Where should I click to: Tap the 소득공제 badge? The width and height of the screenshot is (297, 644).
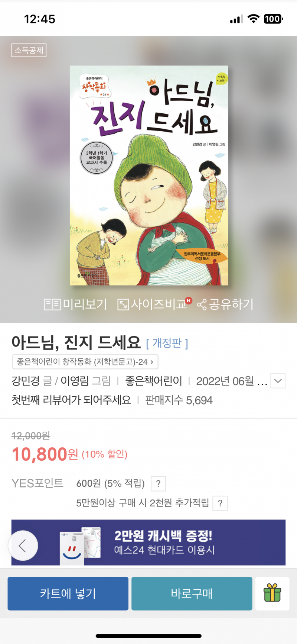(29, 50)
